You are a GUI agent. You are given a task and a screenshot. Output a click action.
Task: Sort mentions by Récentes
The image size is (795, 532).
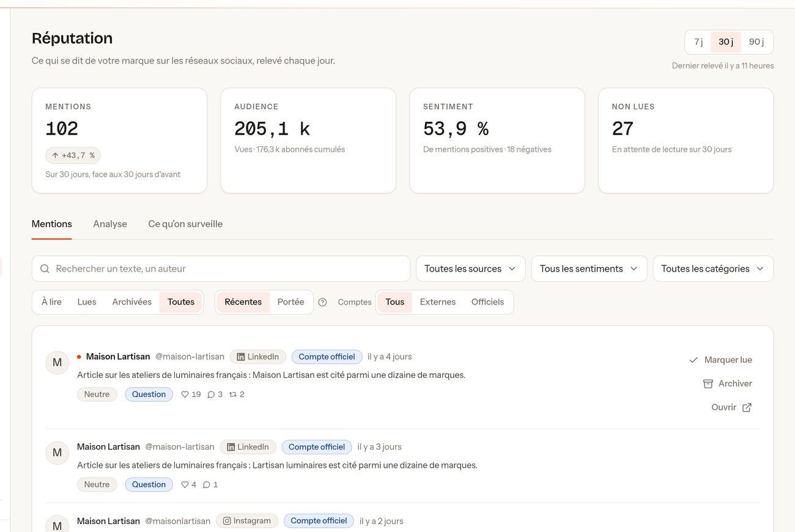point(243,302)
